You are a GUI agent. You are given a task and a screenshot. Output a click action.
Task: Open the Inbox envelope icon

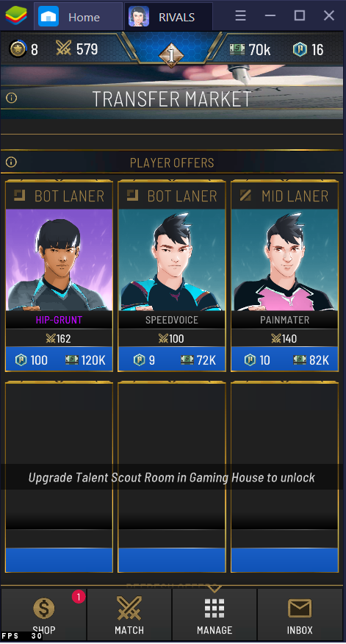click(x=300, y=609)
